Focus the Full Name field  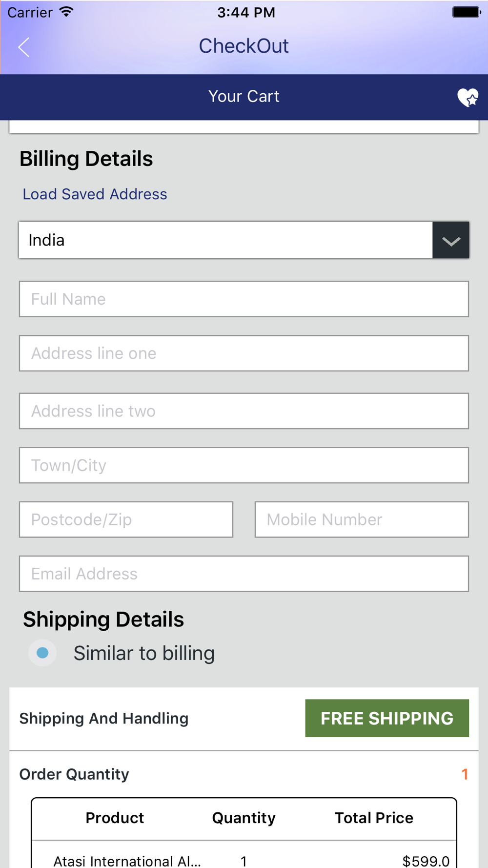point(244,299)
